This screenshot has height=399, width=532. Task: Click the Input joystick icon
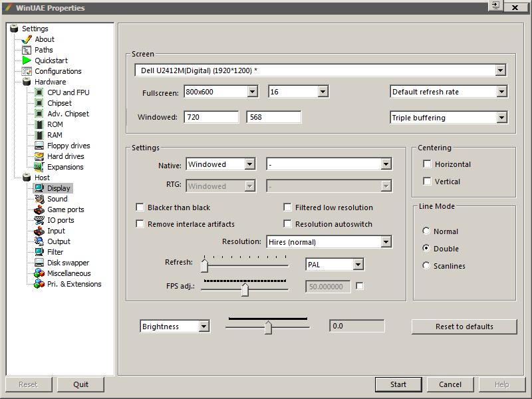coord(39,231)
